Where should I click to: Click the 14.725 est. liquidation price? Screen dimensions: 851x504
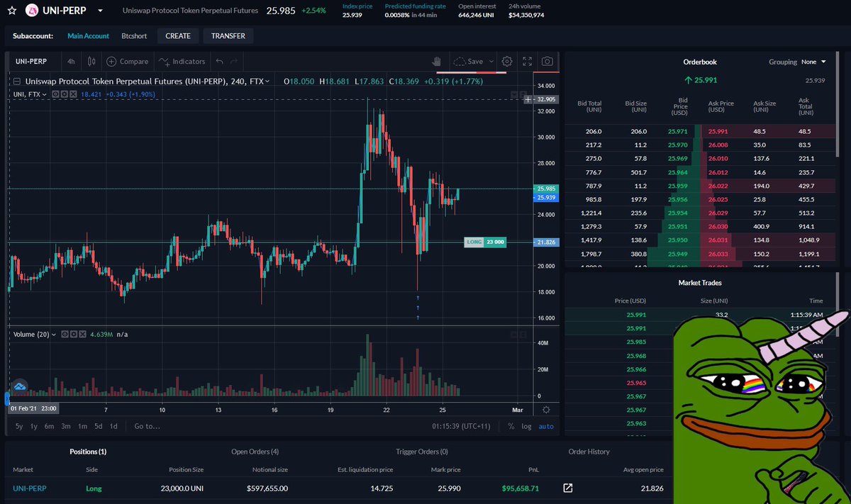point(382,488)
